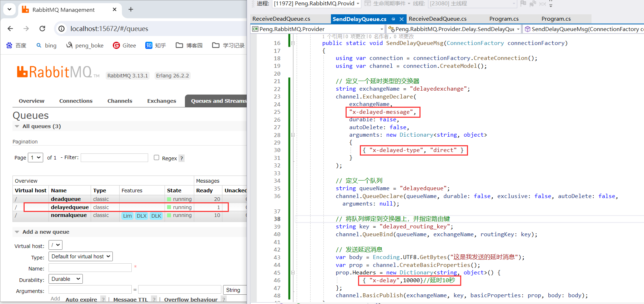Sort queues by the State column
Image resolution: width=644 pixels, height=304 pixels.
(174, 191)
